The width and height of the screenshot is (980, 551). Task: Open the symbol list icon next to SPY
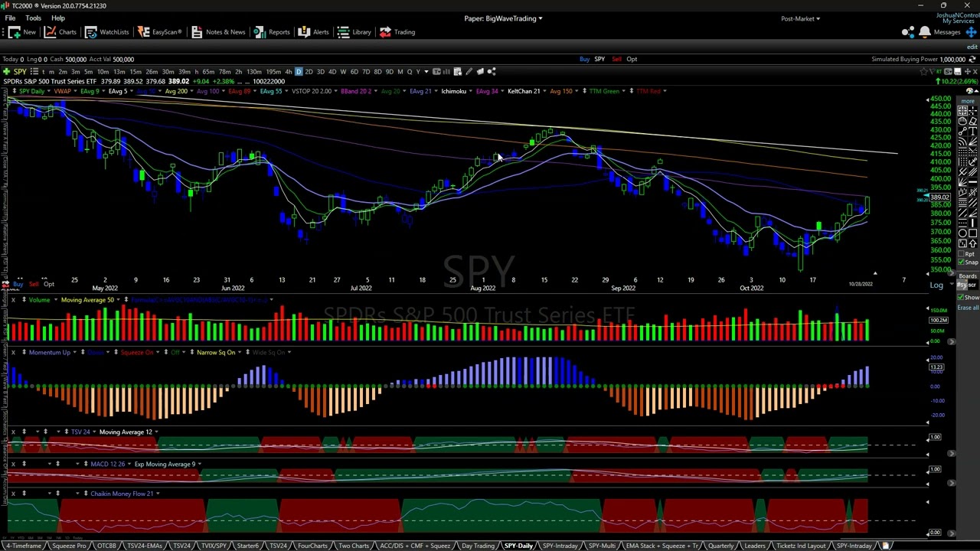coord(34,71)
